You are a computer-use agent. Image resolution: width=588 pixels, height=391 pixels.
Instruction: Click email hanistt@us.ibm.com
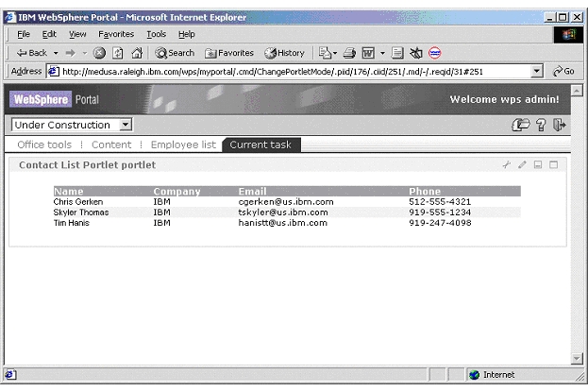coord(283,223)
